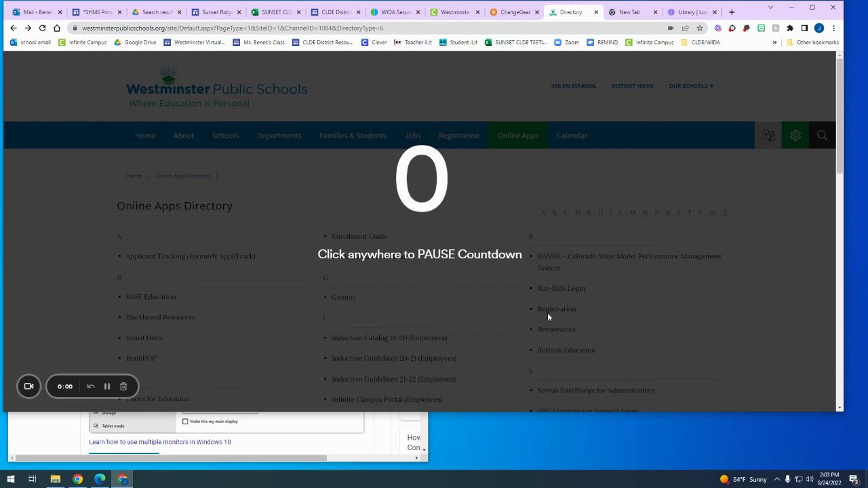Click the taskbar microphone icon
The image size is (868, 488).
[787, 479]
